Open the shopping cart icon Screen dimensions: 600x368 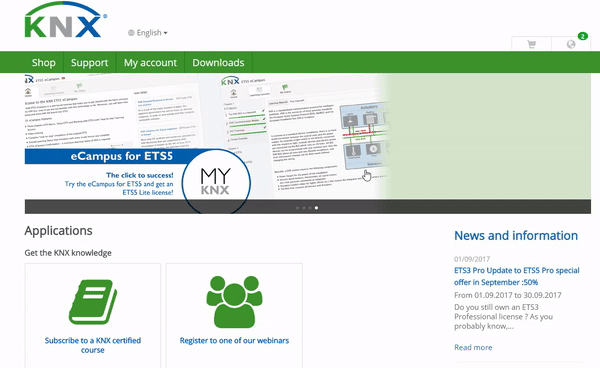(x=532, y=44)
